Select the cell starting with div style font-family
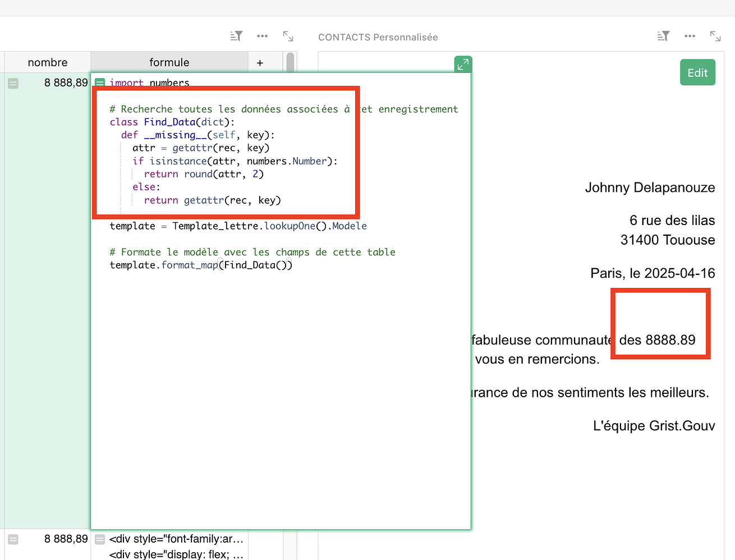The width and height of the screenshot is (735, 560). [x=176, y=539]
